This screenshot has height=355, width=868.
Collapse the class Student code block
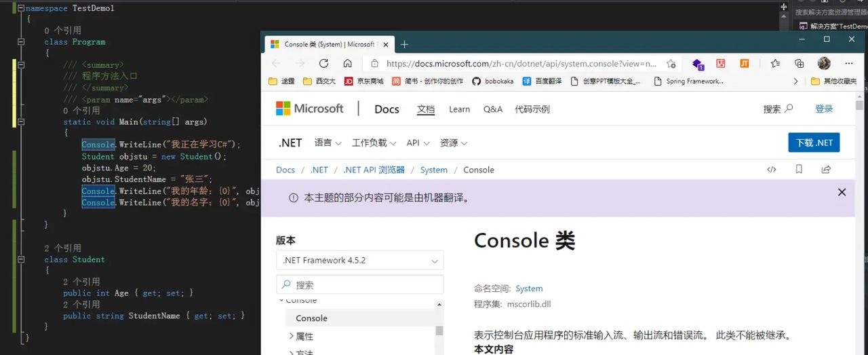22,259
